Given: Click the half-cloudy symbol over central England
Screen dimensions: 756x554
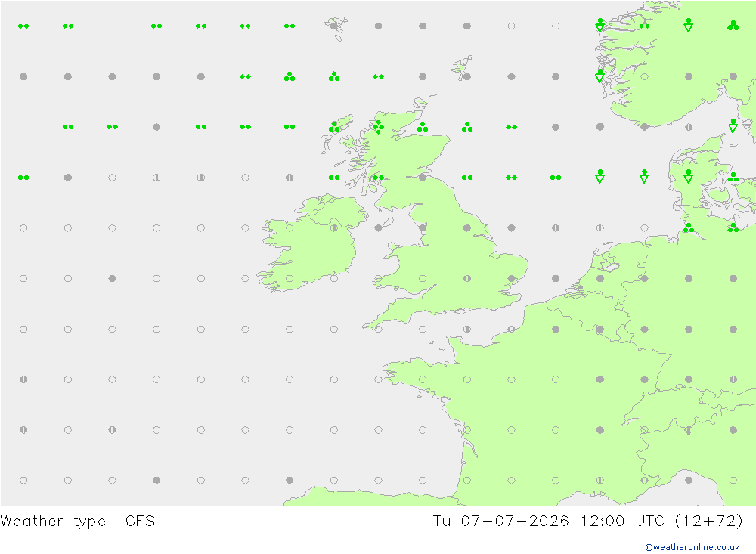Looking at the screenshot, I should coord(467,279).
